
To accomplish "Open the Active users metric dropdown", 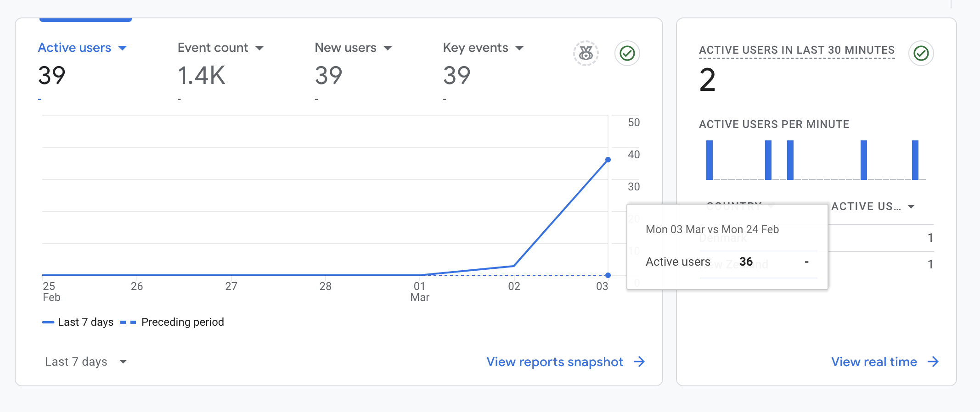I will tap(122, 48).
